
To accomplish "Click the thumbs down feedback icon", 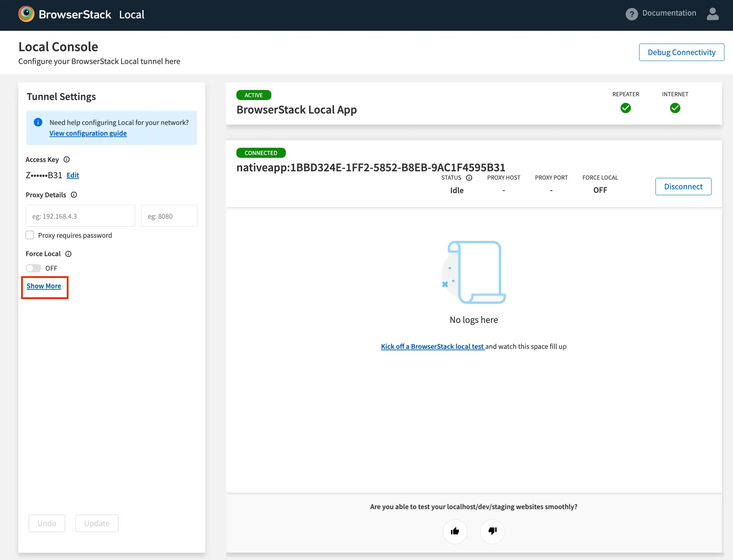I will [492, 531].
